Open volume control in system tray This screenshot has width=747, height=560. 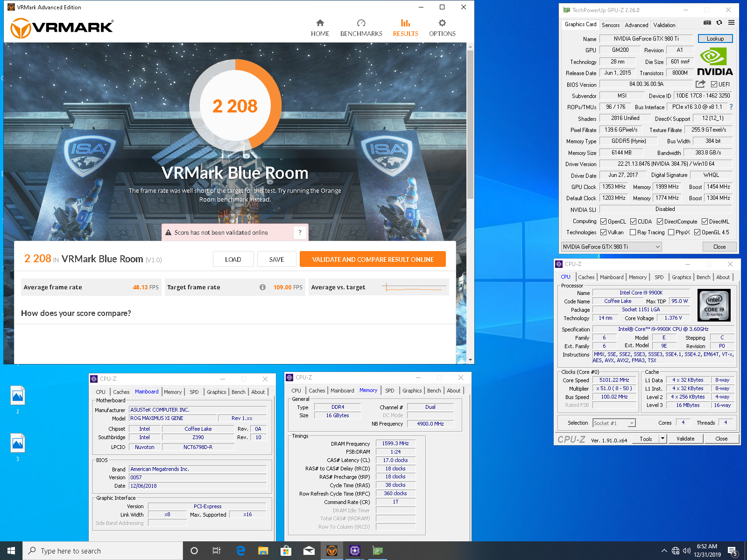[686, 551]
